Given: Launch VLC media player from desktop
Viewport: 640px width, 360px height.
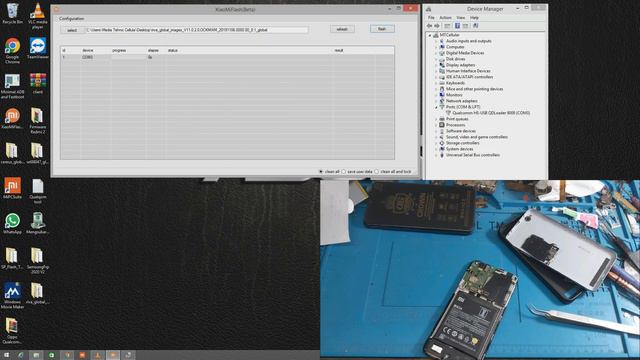Looking at the screenshot, I should (x=38, y=16).
